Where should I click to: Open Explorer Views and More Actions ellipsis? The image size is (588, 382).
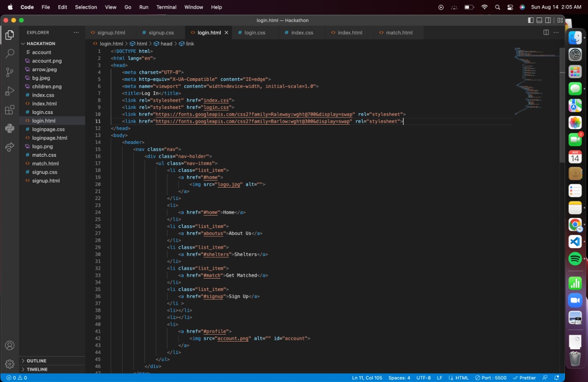click(76, 33)
